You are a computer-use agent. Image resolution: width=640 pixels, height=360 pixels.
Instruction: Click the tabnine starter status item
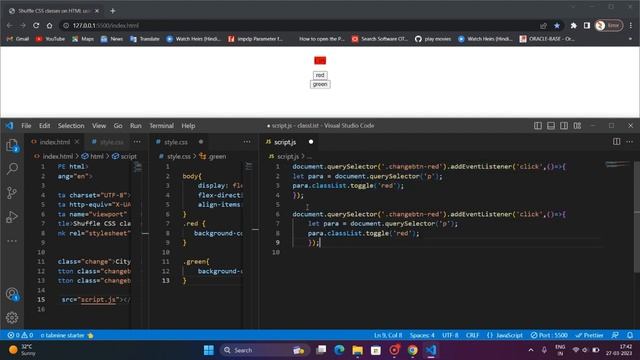(67, 335)
